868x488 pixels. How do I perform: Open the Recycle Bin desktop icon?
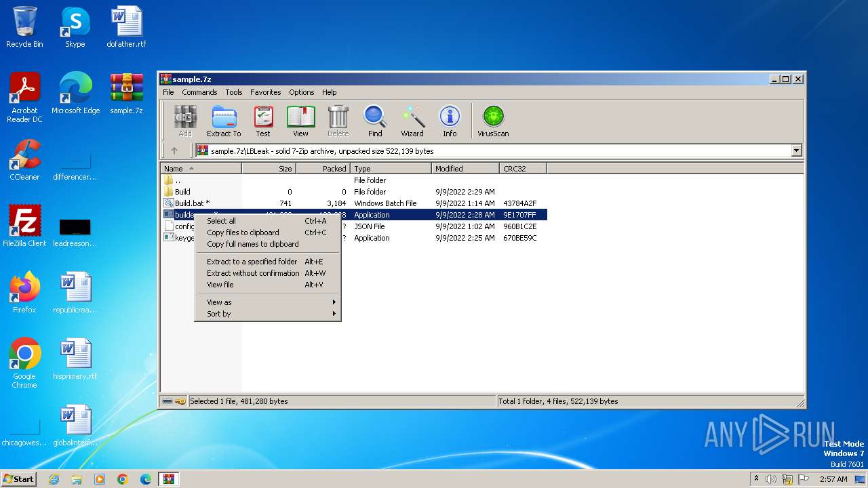[x=24, y=27]
